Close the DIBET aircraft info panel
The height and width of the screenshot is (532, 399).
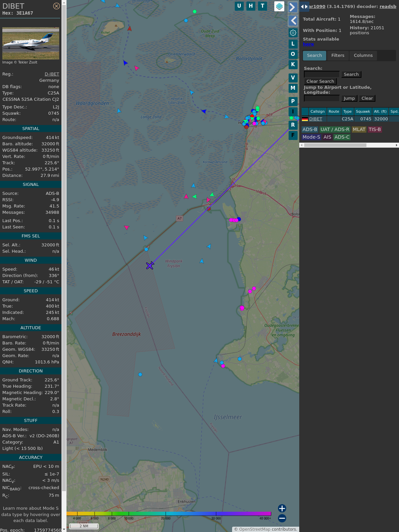pyautogui.click(x=57, y=6)
